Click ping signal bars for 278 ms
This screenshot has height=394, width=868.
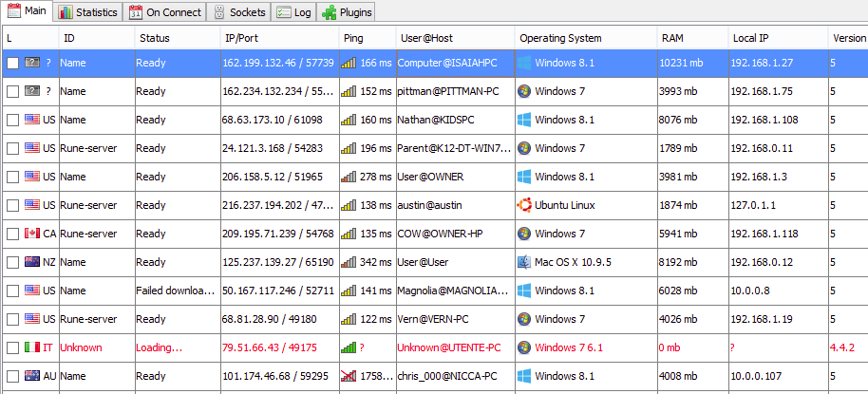(349, 178)
